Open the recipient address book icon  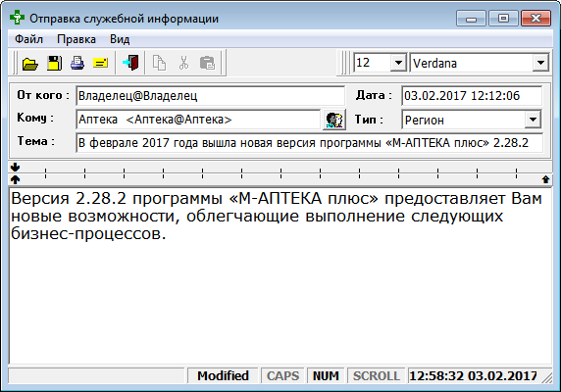[x=334, y=120]
